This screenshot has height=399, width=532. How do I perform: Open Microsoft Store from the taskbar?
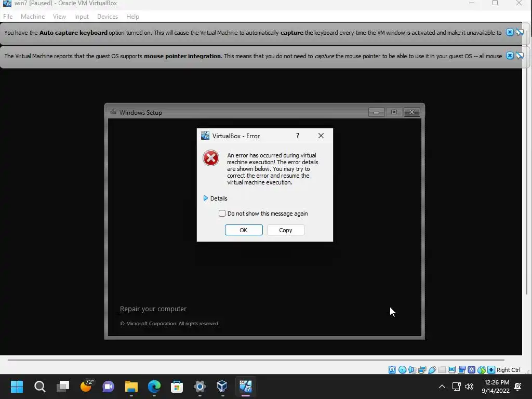coord(177,387)
